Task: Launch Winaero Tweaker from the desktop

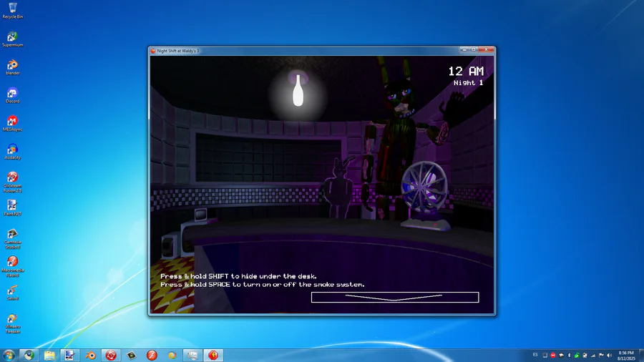Action: tap(13, 323)
